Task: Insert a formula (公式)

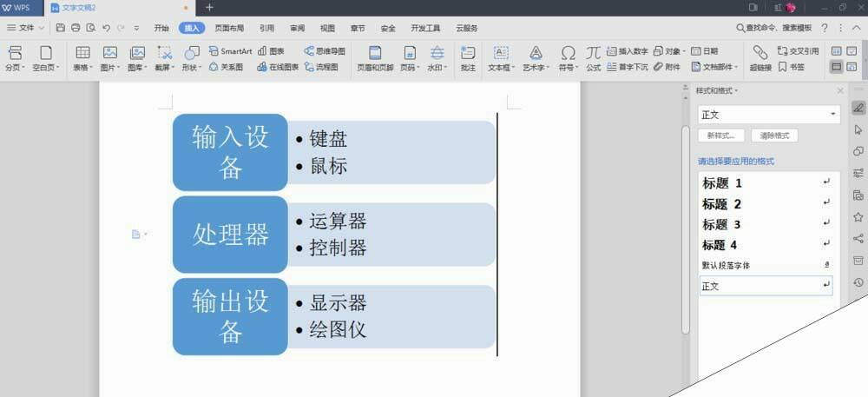Action: point(594,59)
